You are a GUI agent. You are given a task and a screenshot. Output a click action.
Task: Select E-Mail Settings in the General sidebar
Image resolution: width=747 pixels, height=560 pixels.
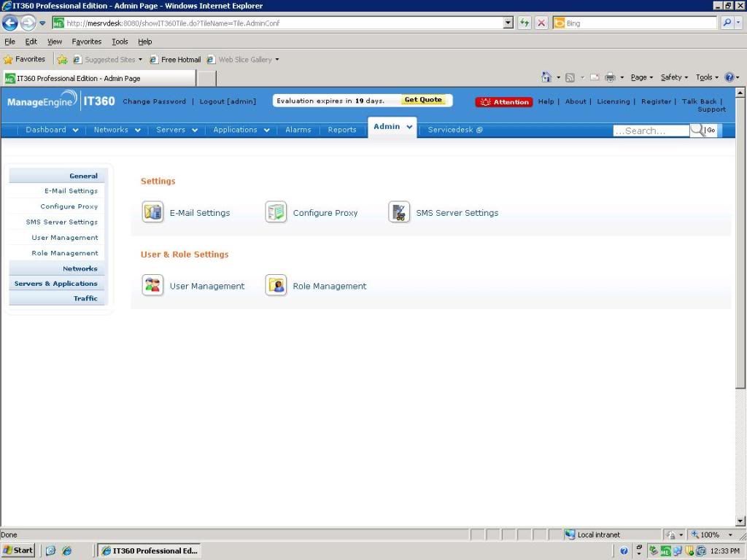click(71, 191)
